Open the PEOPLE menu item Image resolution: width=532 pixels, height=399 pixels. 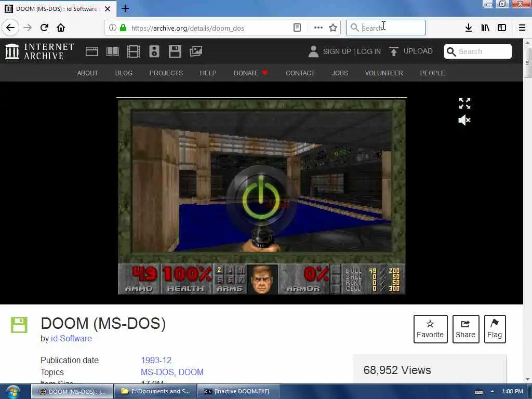coord(433,73)
